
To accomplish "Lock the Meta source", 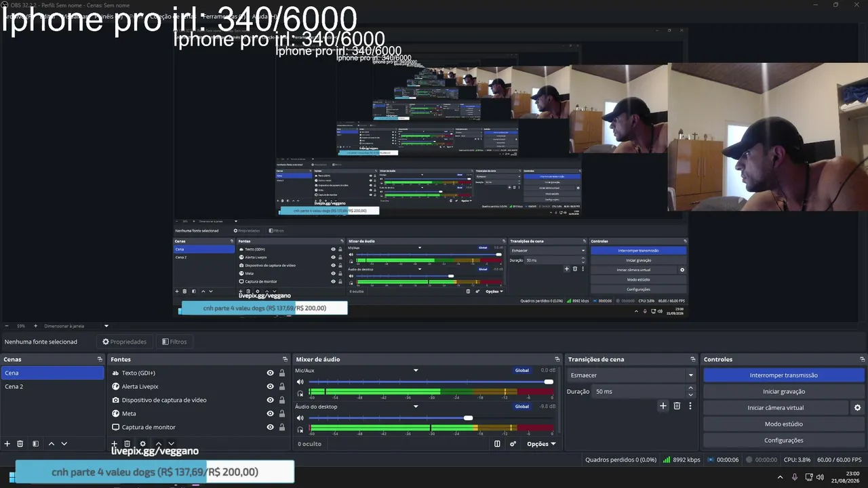I will (x=282, y=413).
